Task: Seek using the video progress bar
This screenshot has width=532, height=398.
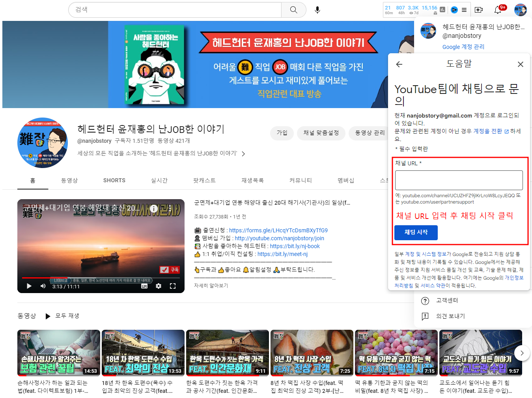Action: pos(101,278)
